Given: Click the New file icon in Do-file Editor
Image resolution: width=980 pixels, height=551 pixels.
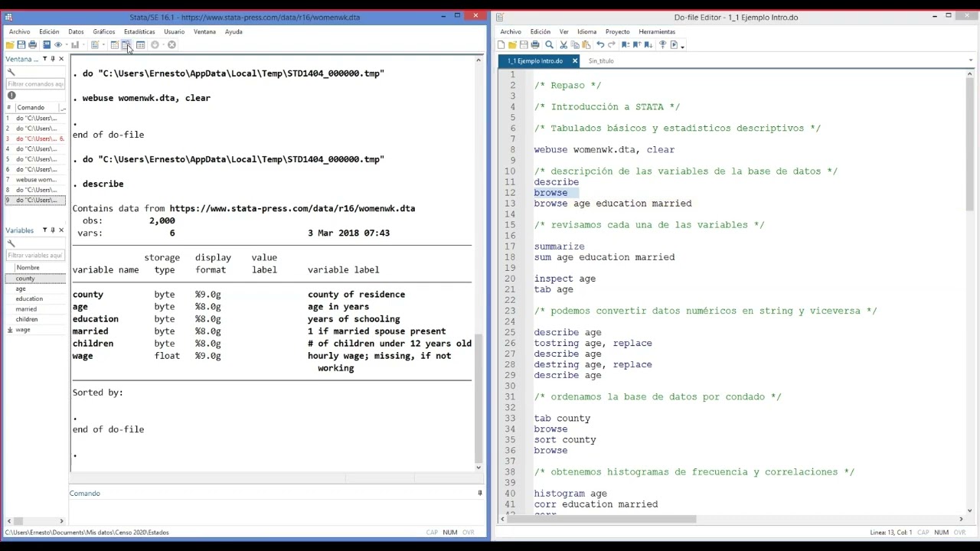Looking at the screenshot, I should (501, 44).
